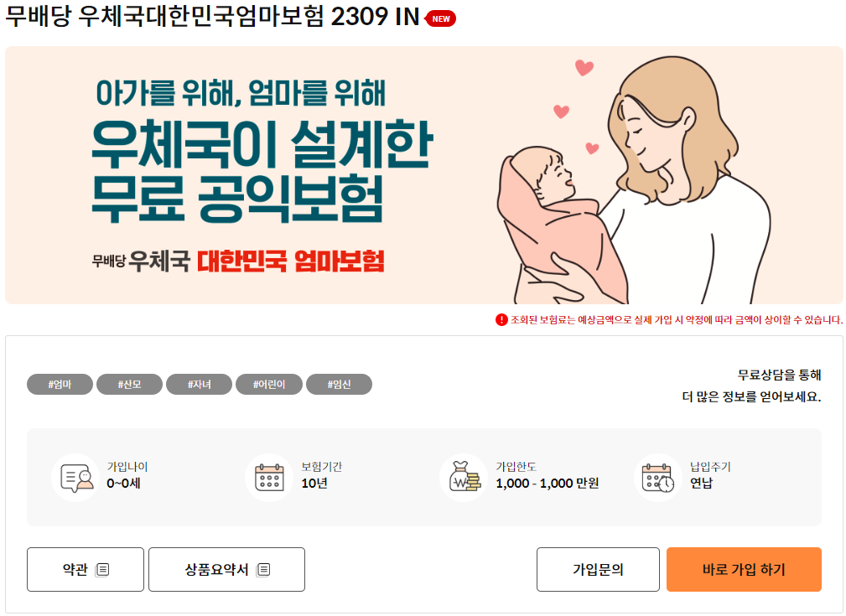Screen dimensions: 846x616
Task: Click the document icon beside 상품요약서
Action: [x=263, y=570]
